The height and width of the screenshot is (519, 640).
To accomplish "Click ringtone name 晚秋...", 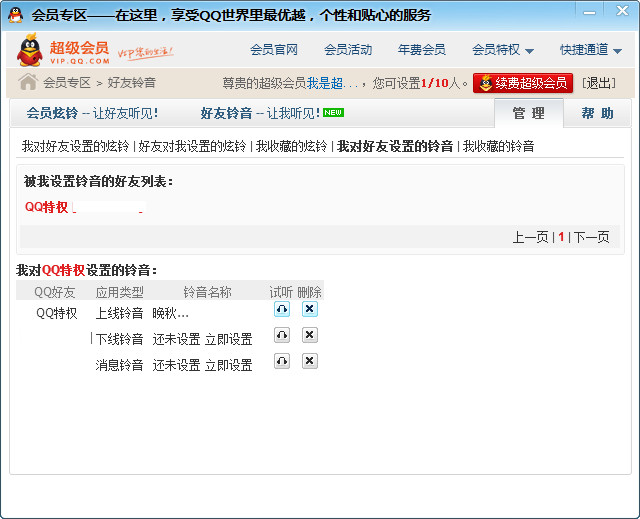I will (170, 313).
